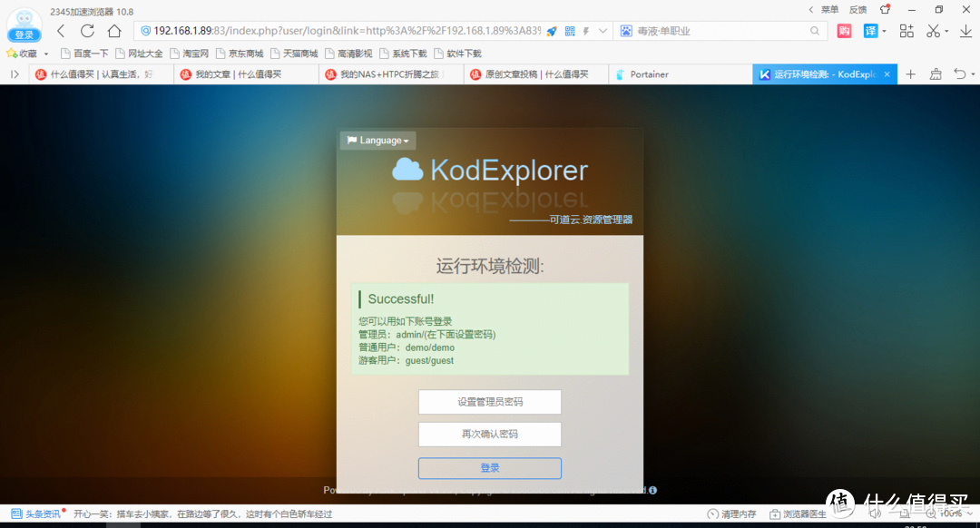The width and height of the screenshot is (980, 528).
Task: Toggle the tab sidebar expand icon
Action: (x=15, y=74)
